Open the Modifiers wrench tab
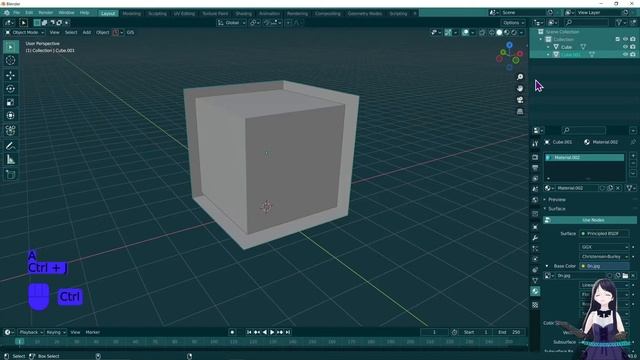The width and height of the screenshot is (640, 360). (x=535, y=238)
